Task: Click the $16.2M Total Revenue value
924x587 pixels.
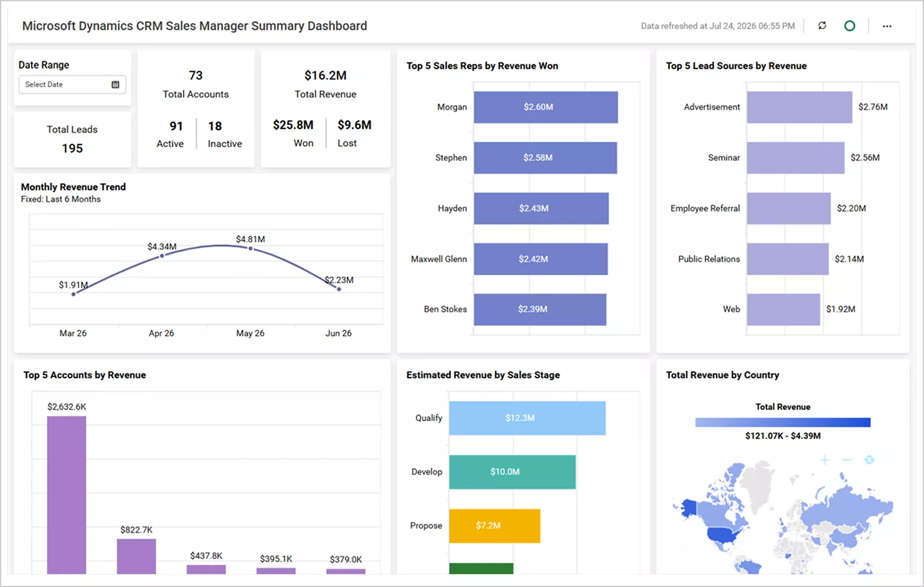Action: 326,75
